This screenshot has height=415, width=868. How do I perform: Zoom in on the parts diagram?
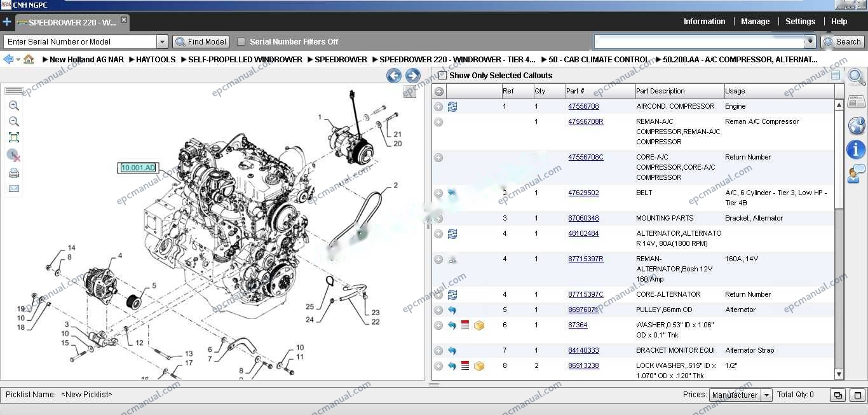(13, 105)
